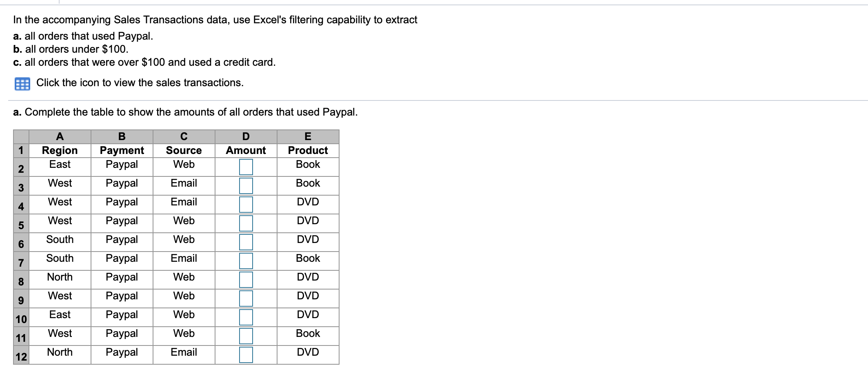Click the Amount box for the West Web Book order
The image size is (868, 390).
point(245,336)
